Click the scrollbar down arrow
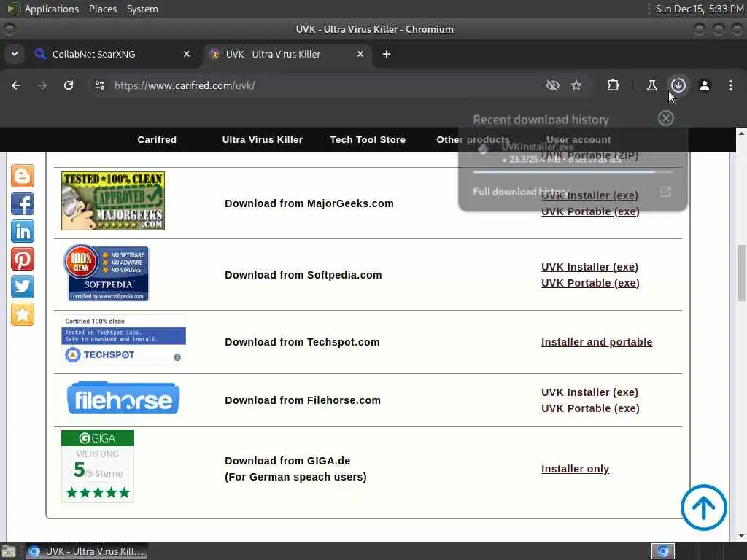 coord(741,536)
